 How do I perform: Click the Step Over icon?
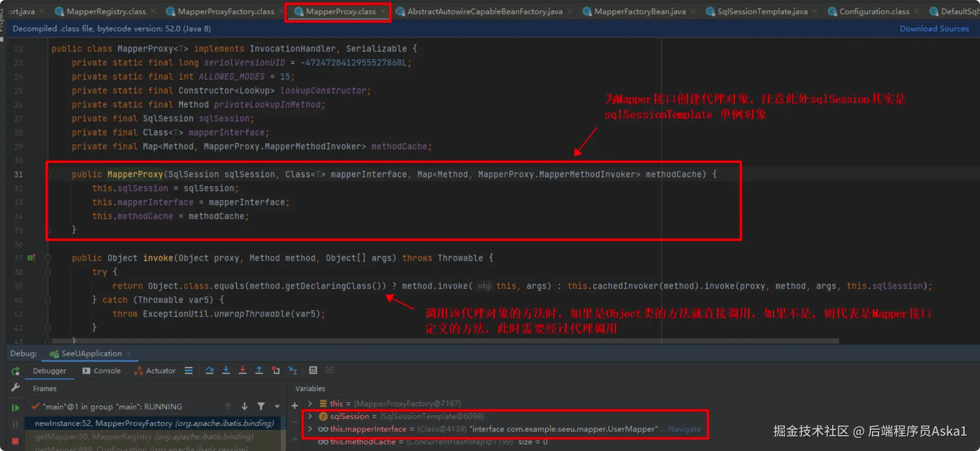(209, 370)
